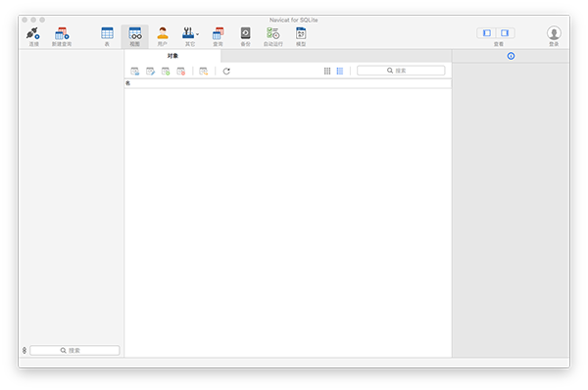Open 自动运行 automation checklist icon
Screen dimensions: 588x390
click(x=273, y=33)
